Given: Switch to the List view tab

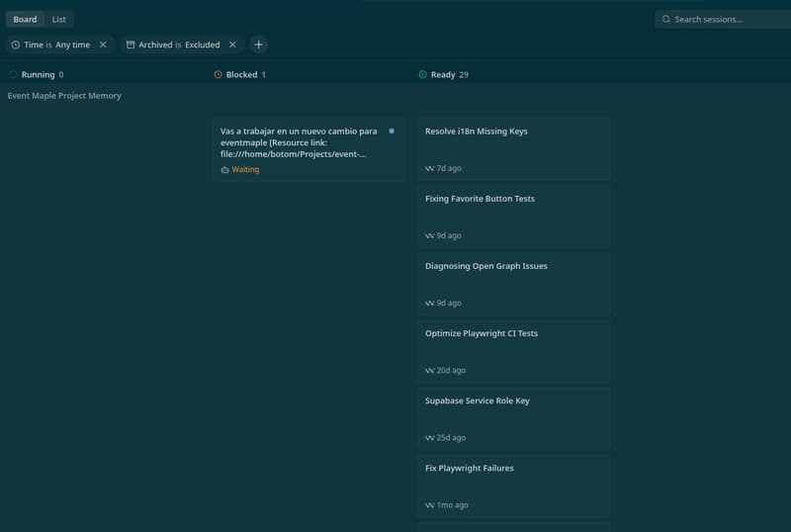Looking at the screenshot, I should click(58, 19).
